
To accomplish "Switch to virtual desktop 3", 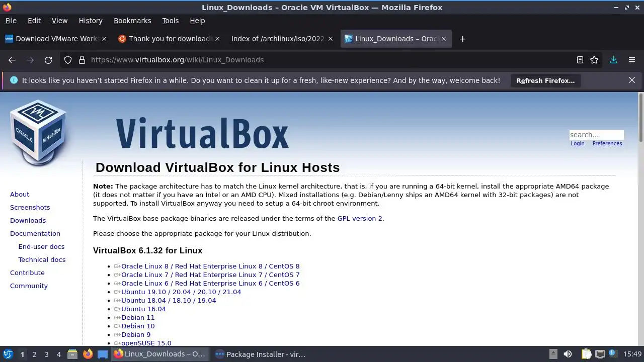I will (x=46, y=354).
